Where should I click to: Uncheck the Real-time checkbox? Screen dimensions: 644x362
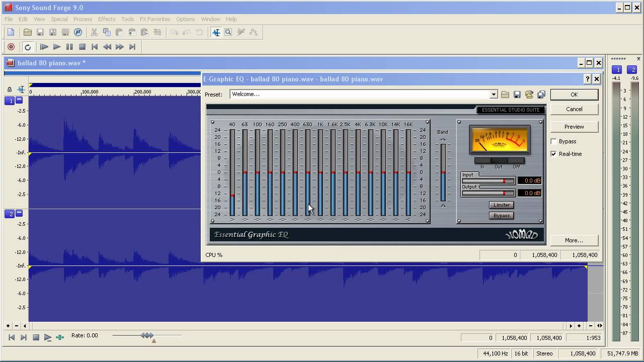554,154
